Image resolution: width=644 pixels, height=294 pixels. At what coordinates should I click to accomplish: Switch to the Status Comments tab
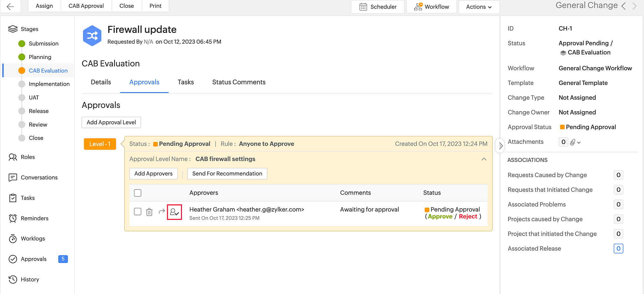(239, 82)
